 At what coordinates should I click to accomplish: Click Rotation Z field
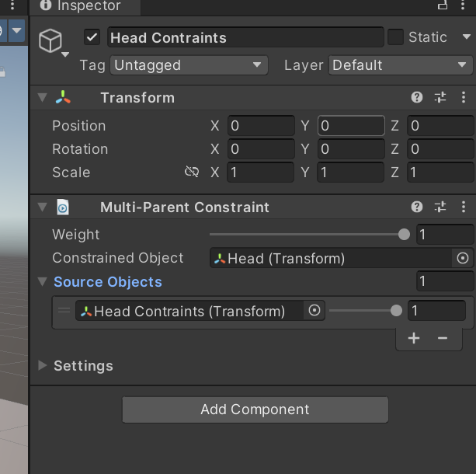(440, 149)
